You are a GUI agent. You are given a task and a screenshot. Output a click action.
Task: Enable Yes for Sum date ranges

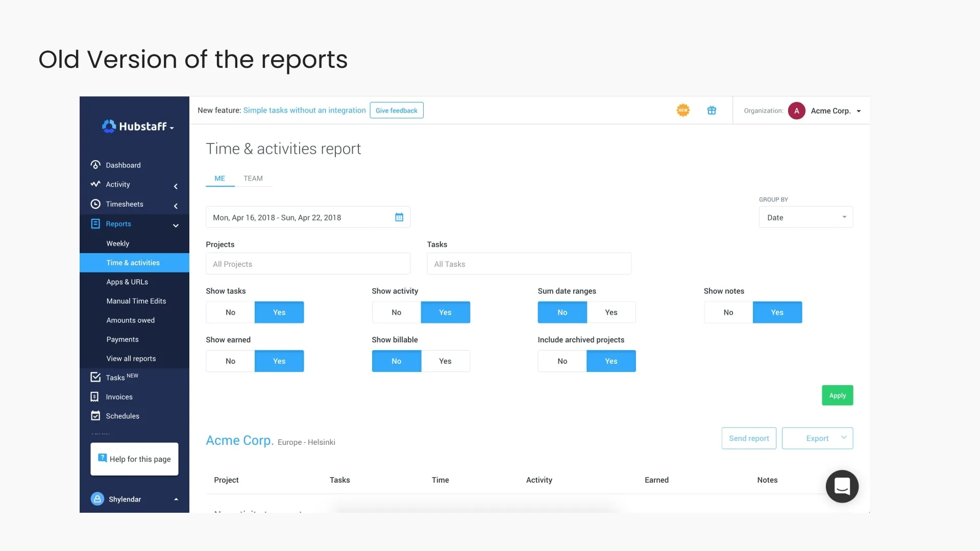click(x=611, y=312)
